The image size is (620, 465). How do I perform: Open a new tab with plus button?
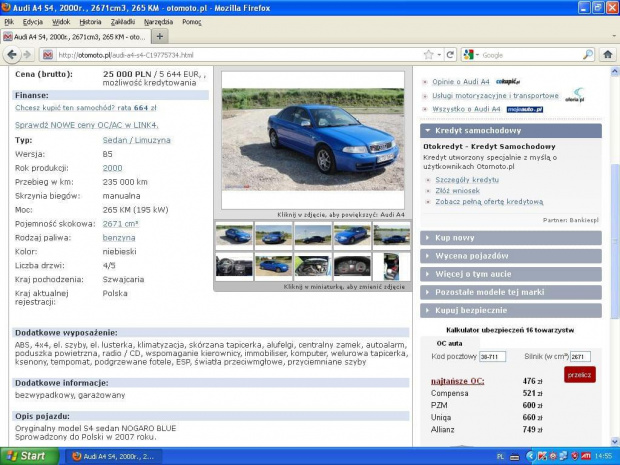tap(159, 37)
